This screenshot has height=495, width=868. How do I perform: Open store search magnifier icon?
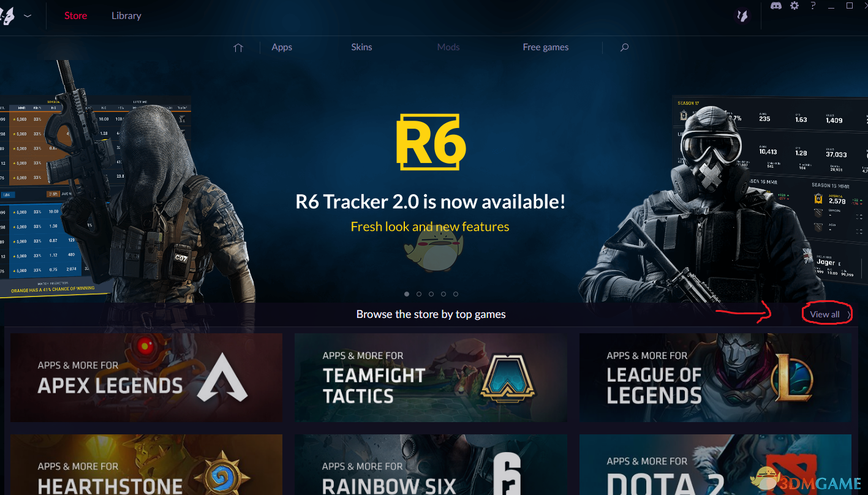(624, 47)
